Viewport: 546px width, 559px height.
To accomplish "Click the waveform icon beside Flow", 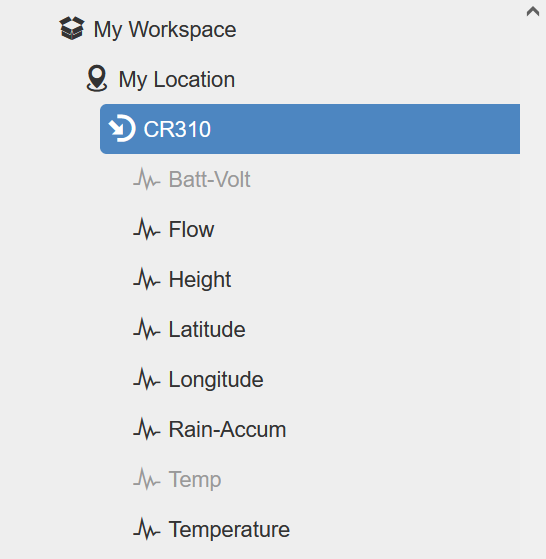I will coord(146,229).
